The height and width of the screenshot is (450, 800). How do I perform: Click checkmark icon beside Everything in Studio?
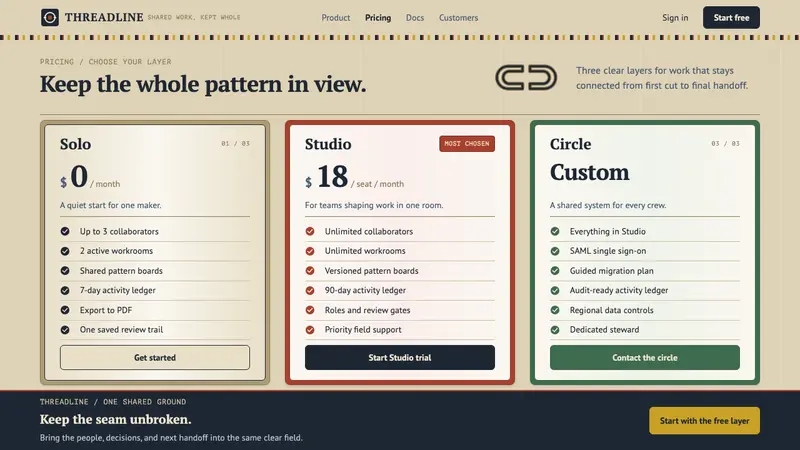[555, 231]
